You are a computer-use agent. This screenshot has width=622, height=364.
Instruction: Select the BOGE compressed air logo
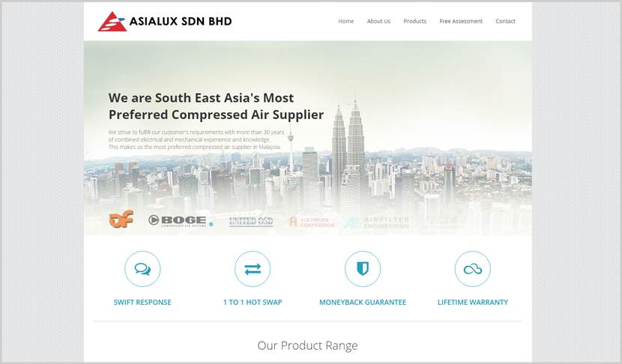coord(181,221)
